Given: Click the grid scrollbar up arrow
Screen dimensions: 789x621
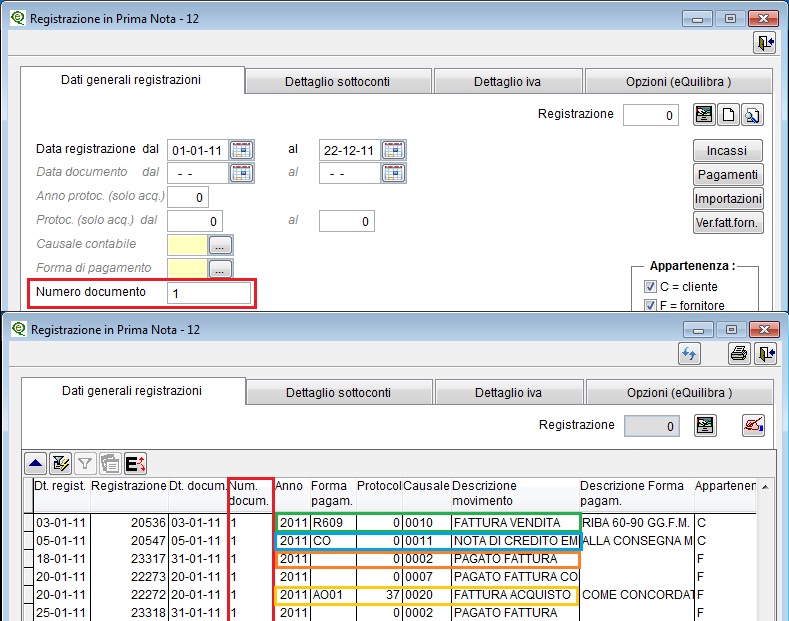Looking at the screenshot, I should click(x=765, y=487).
